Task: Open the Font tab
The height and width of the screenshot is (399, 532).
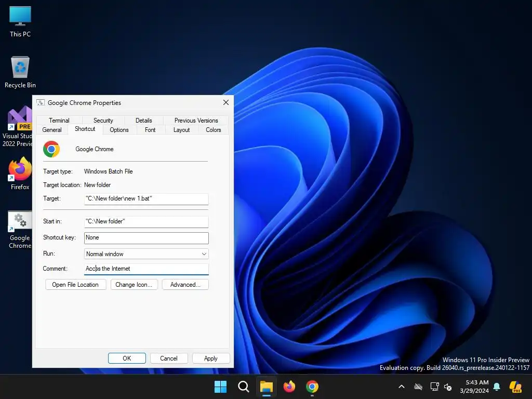Action: (150, 130)
